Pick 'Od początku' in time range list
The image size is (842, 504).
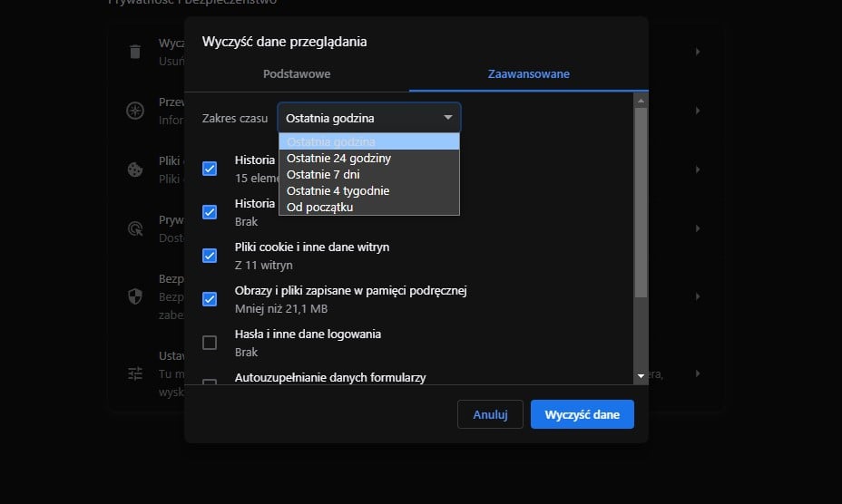point(319,208)
